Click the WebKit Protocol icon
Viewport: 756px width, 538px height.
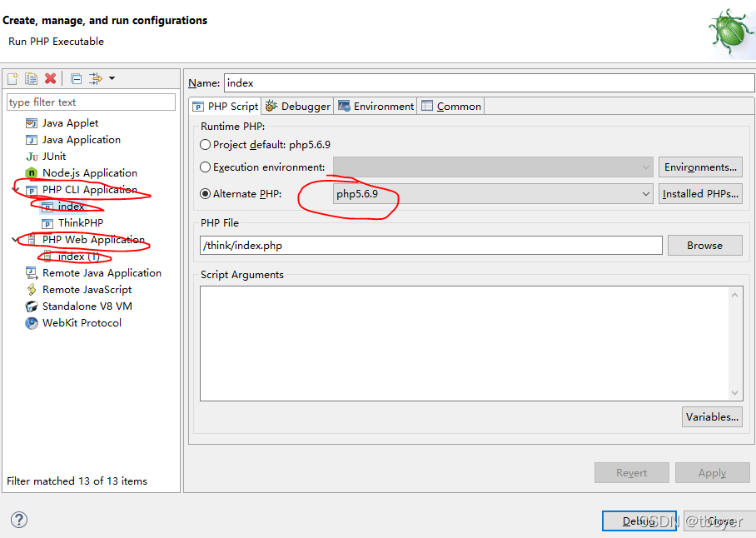click(32, 323)
